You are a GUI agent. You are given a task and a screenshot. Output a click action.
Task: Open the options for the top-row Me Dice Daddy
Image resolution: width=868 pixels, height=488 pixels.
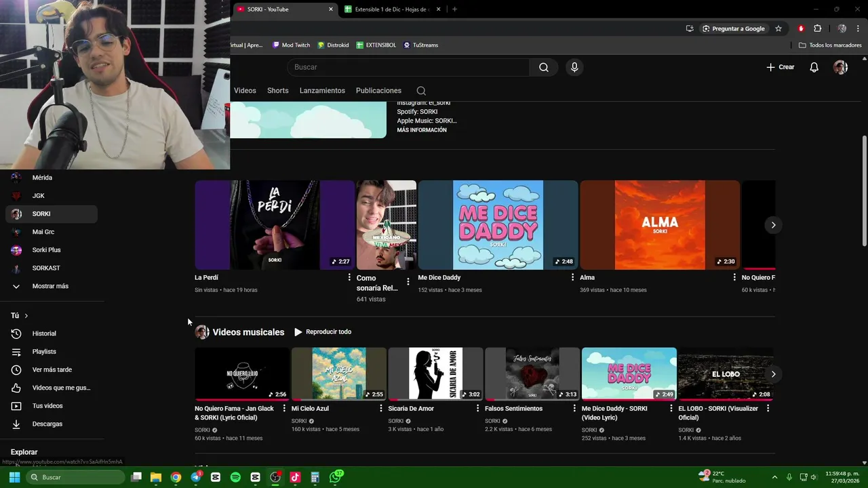pyautogui.click(x=572, y=277)
